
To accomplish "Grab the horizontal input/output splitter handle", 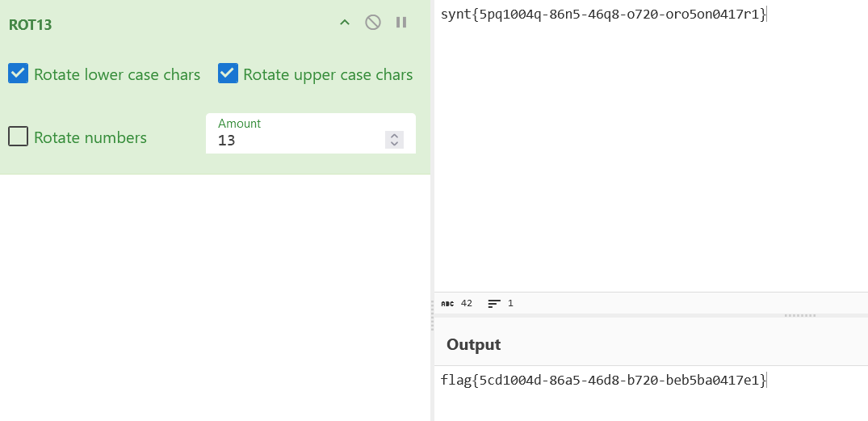I will [x=799, y=315].
